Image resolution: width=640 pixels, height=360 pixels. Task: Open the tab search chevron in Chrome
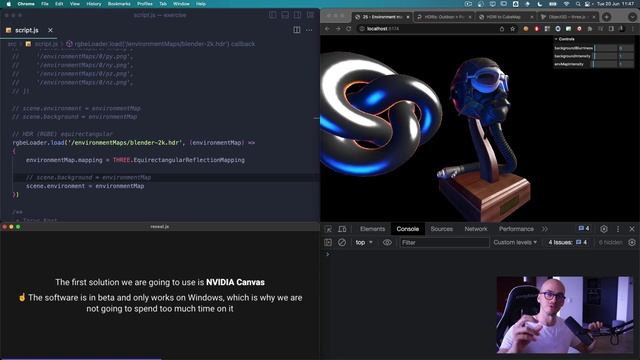coord(632,17)
